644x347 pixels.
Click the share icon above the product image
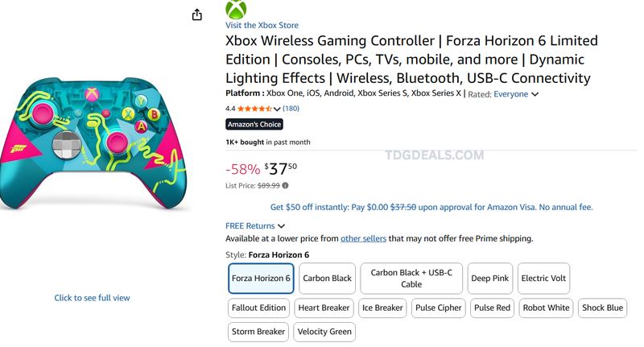click(x=197, y=14)
